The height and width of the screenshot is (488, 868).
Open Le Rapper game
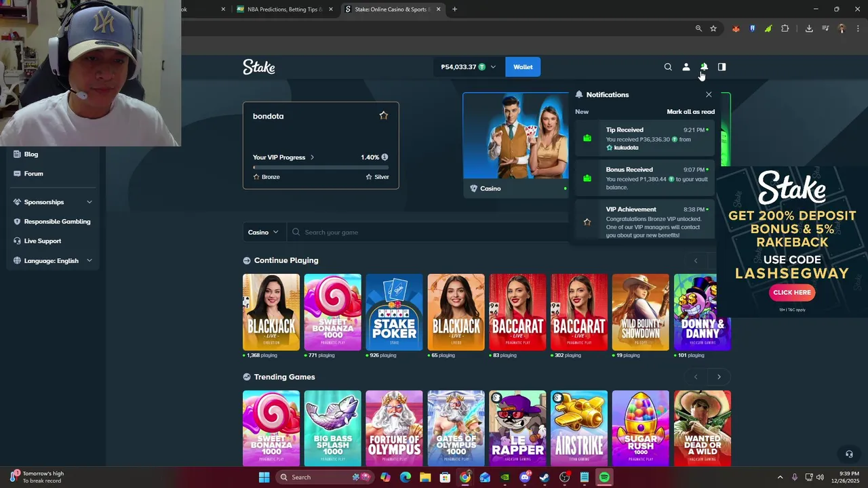517,428
